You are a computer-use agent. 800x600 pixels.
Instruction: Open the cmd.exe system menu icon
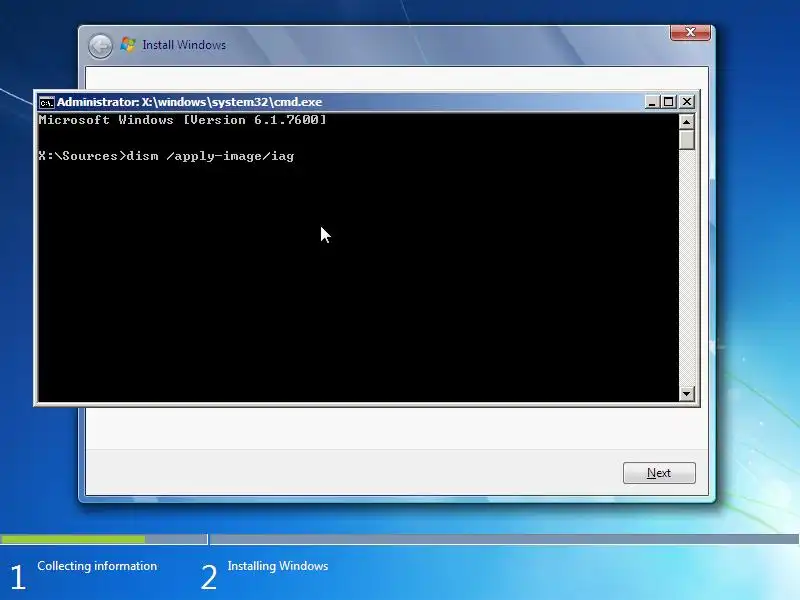(x=46, y=103)
